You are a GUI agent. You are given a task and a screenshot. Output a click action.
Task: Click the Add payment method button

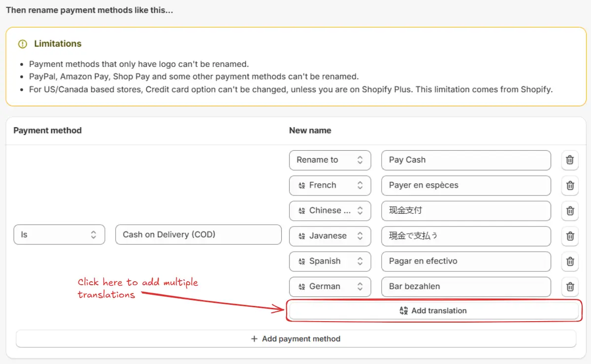click(296, 339)
